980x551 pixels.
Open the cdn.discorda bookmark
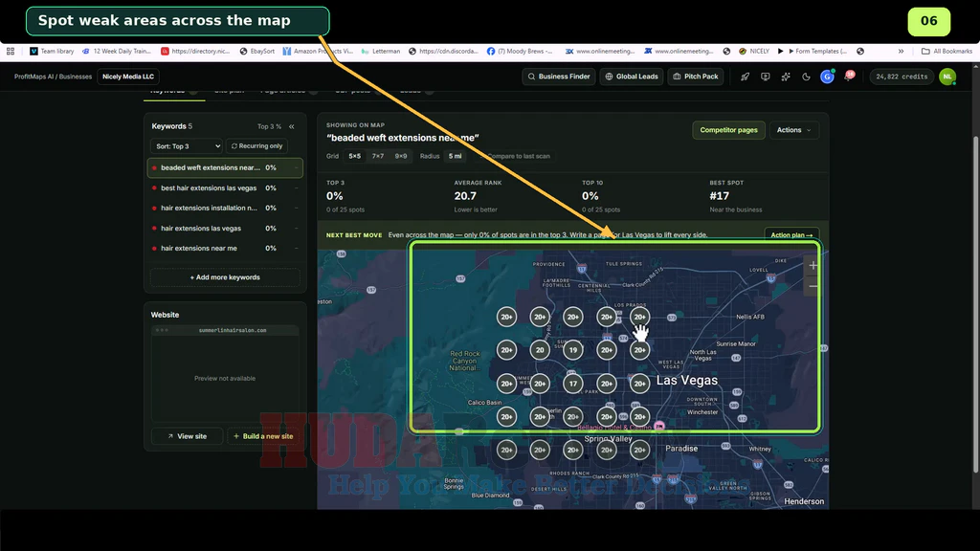[443, 52]
